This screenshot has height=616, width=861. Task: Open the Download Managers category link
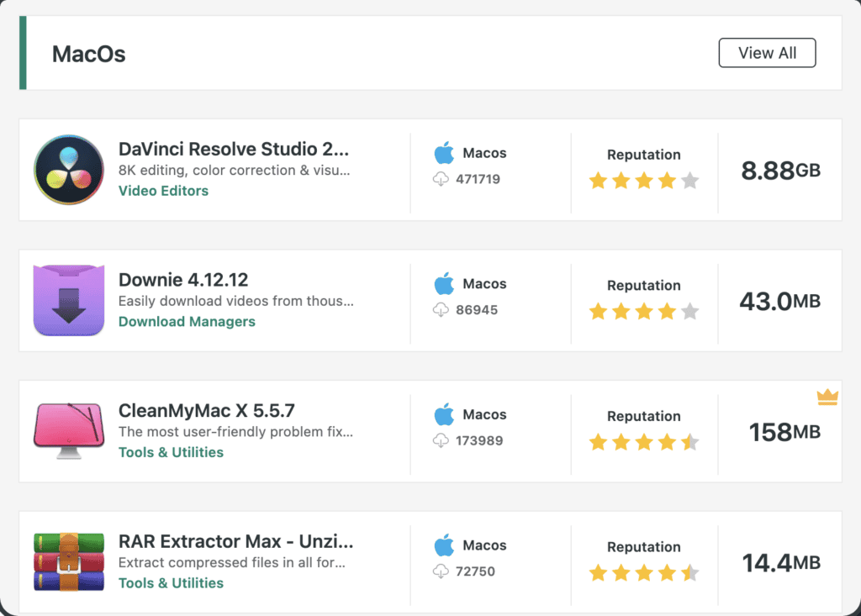[187, 321]
